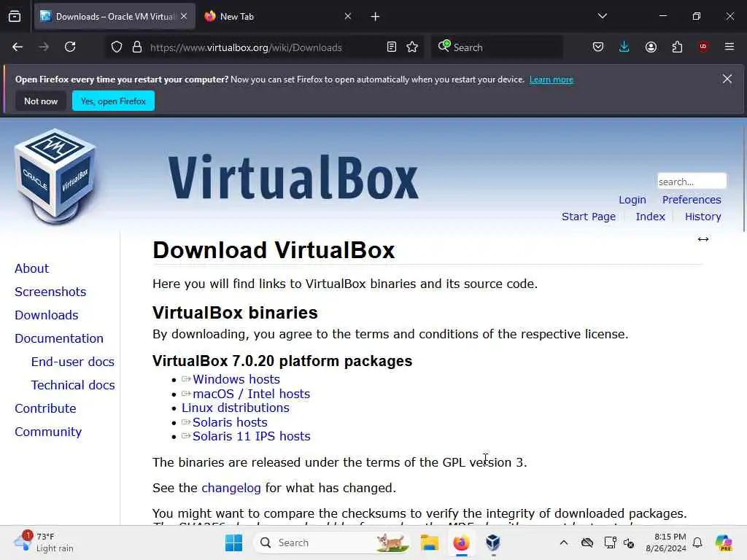This screenshot has height=560, width=747.
Task: Open File Explorer from the taskbar
Action: pos(429,542)
